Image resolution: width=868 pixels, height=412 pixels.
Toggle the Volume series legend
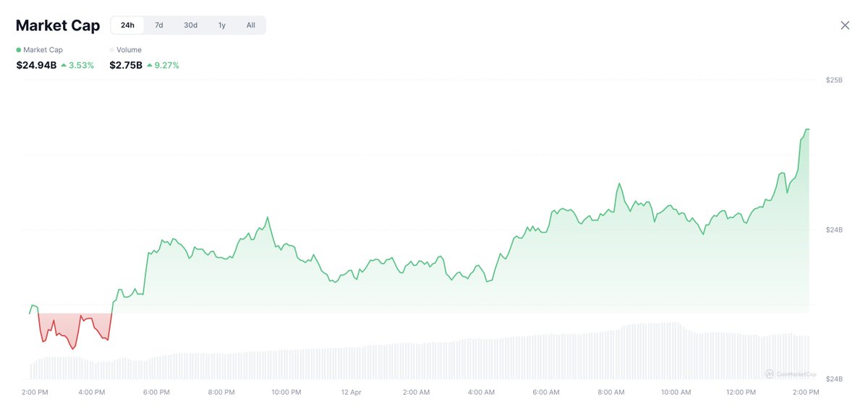[x=125, y=50]
